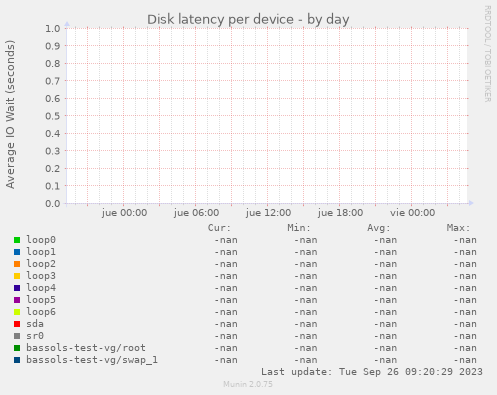Viewport: 497px width, 395px height.
Task: Select the loop6 legend label
Action: (41, 312)
